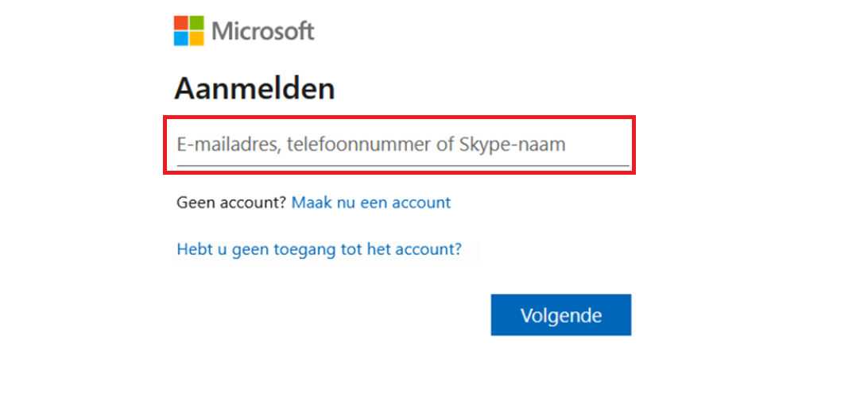Open the Hebt u geen toegang link

(319, 249)
